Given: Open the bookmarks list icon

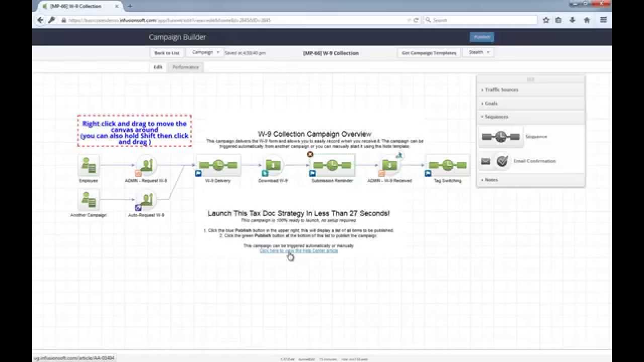Looking at the screenshot, I should click(558, 20).
